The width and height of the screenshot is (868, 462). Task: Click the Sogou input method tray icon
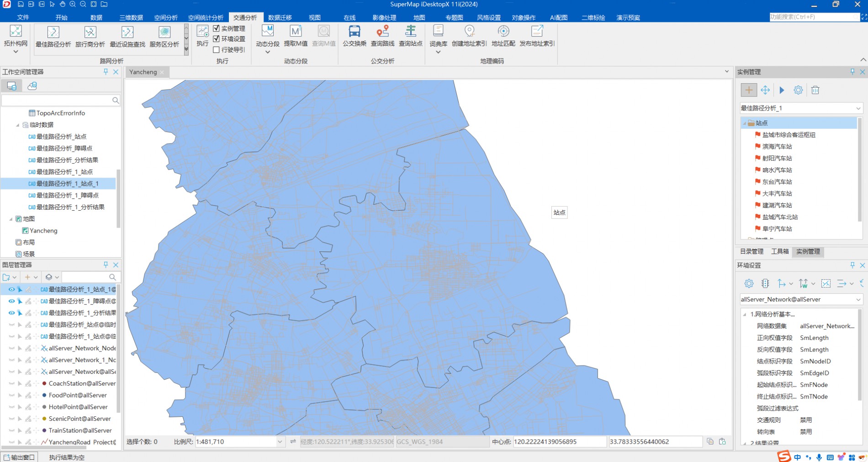coord(784,457)
